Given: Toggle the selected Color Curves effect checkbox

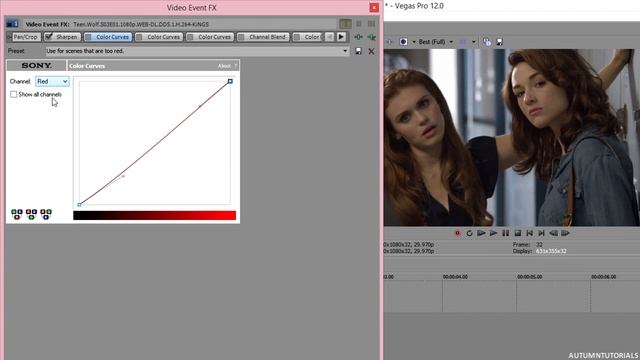Looking at the screenshot, I should 88,37.
